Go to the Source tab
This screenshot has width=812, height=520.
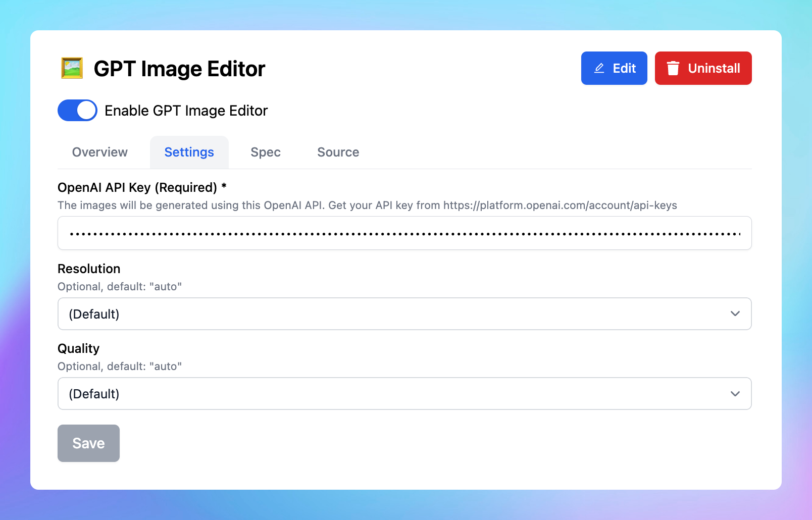[x=338, y=152]
